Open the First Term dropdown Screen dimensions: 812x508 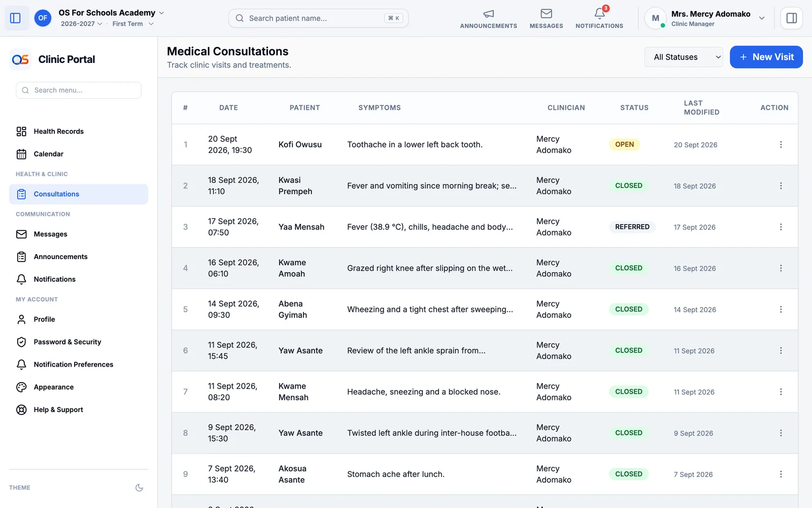(x=133, y=24)
